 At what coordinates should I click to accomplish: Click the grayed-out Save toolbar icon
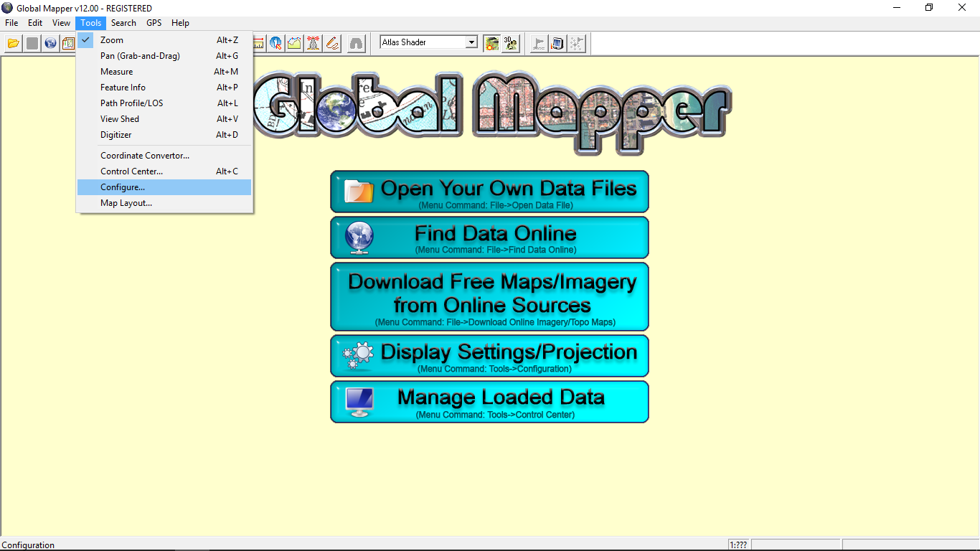[32, 43]
